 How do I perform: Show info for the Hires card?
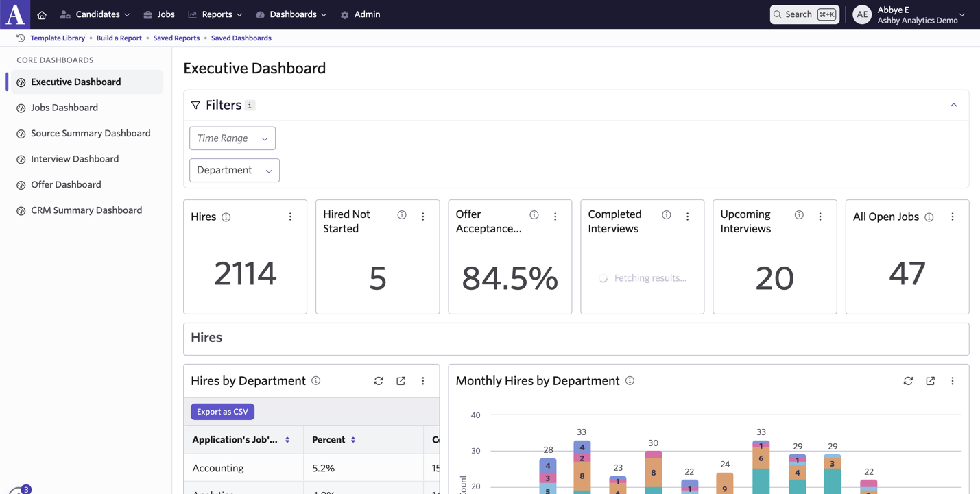(x=226, y=217)
